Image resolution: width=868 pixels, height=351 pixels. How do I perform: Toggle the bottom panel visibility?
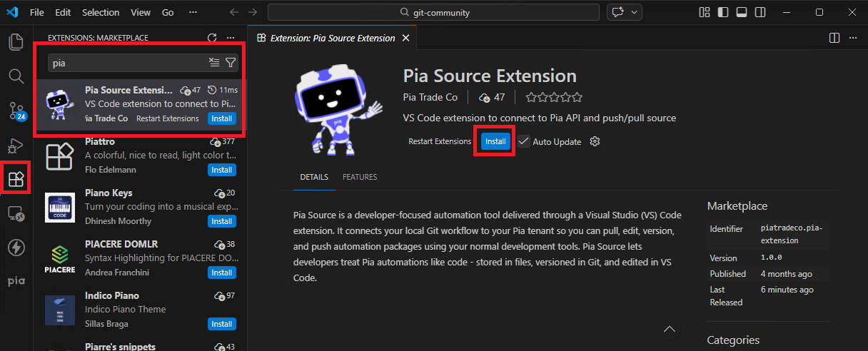click(741, 12)
